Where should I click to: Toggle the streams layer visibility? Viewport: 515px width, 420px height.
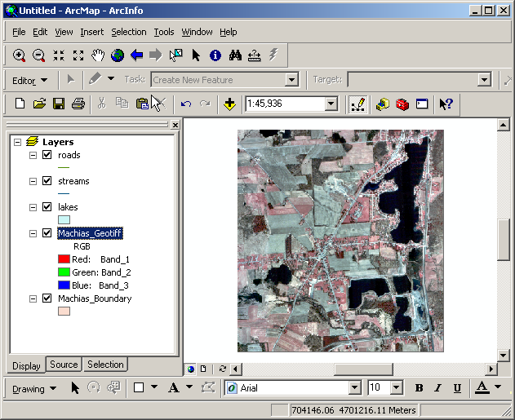point(47,181)
